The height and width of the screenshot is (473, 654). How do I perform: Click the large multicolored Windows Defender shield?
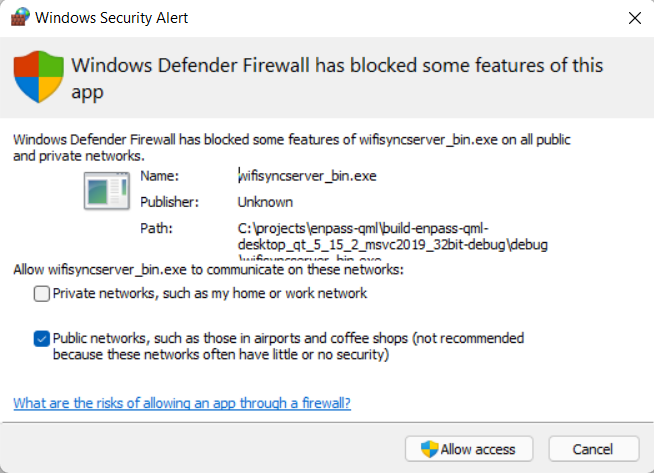tap(39, 77)
